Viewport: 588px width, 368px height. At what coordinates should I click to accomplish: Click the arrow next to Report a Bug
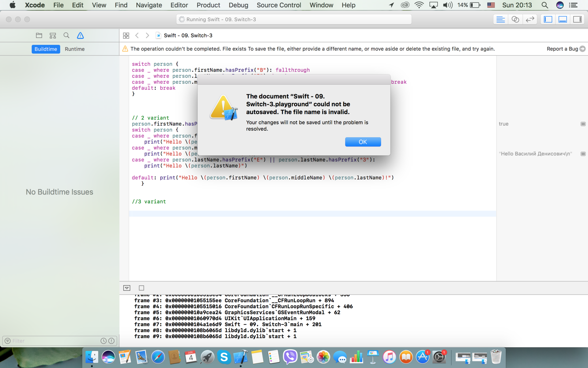click(x=582, y=49)
